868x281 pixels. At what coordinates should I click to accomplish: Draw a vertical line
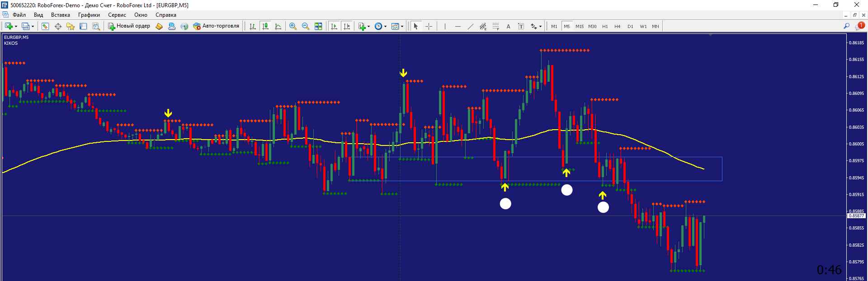tap(445, 26)
